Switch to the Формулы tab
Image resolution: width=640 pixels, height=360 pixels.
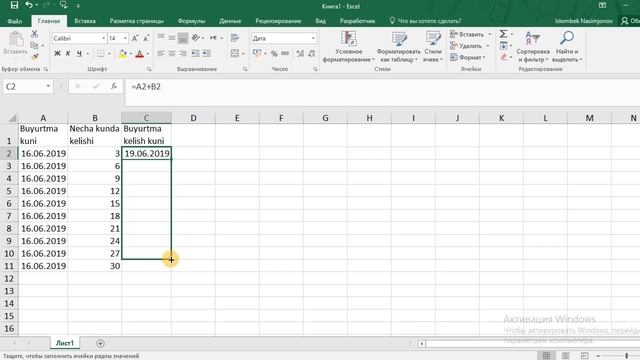pos(191,21)
